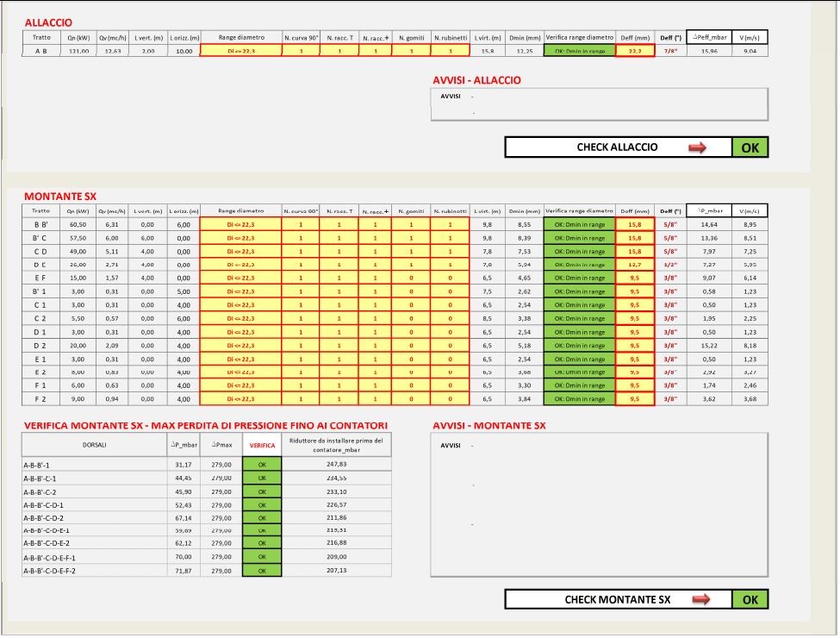Select the riduttore value 247,83
Viewport: 840px width, 638px height.
(336, 465)
